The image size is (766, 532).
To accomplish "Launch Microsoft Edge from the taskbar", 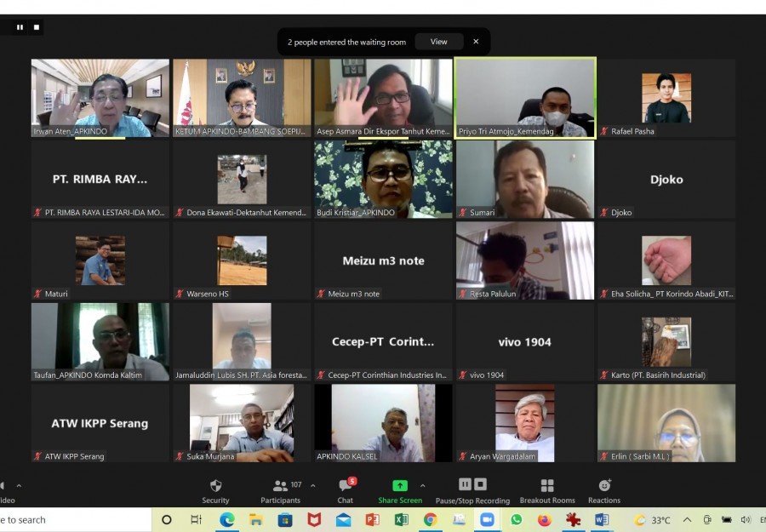I will 226,520.
